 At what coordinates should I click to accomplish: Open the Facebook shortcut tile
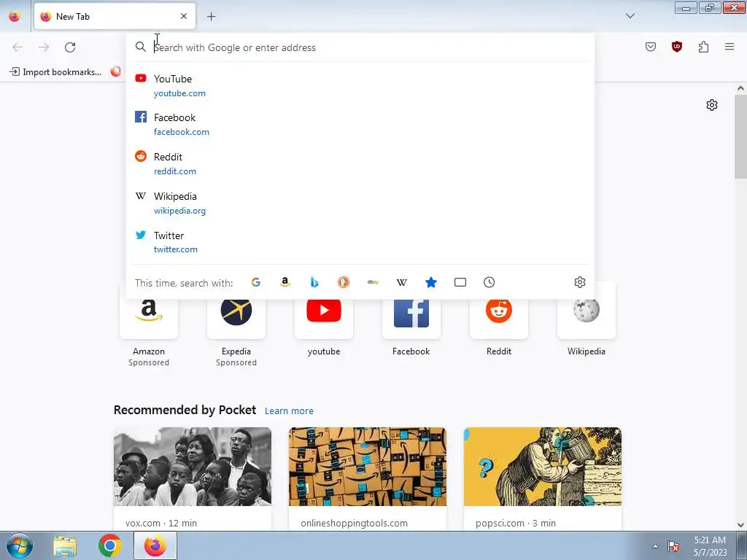(x=411, y=319)
